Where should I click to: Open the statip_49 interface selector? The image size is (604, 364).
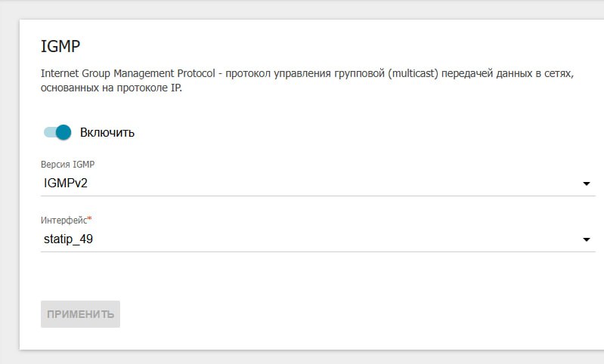[317, 239]
